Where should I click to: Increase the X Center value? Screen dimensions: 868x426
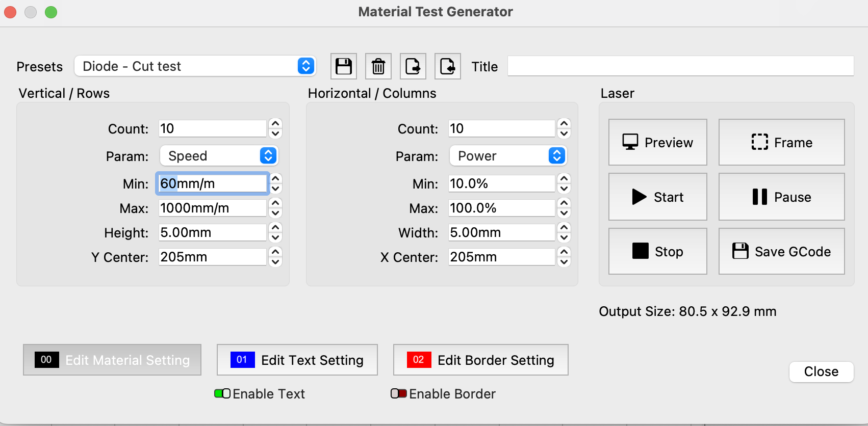click(x=564, y=252)
